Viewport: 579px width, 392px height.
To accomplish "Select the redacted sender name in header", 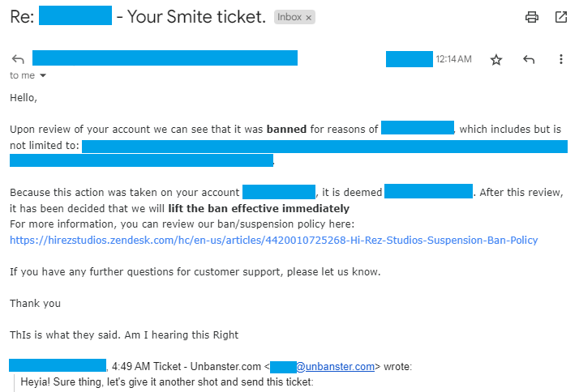I will point(165,58).
